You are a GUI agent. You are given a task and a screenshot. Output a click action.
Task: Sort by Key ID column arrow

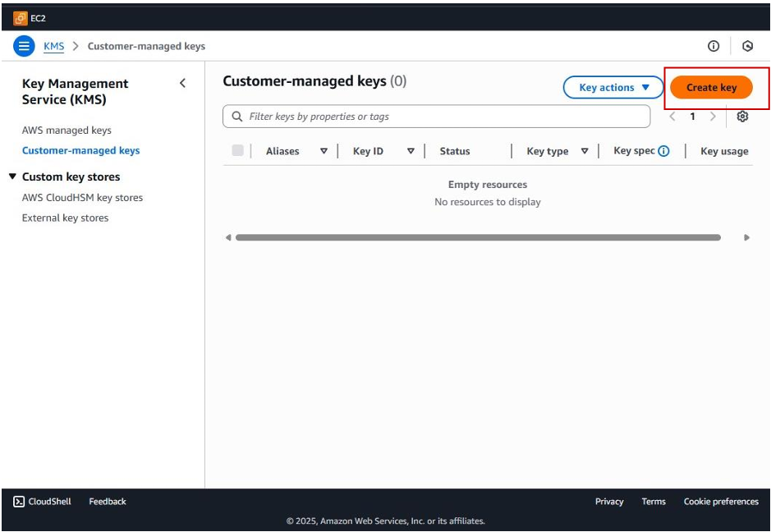click(411, 151)
